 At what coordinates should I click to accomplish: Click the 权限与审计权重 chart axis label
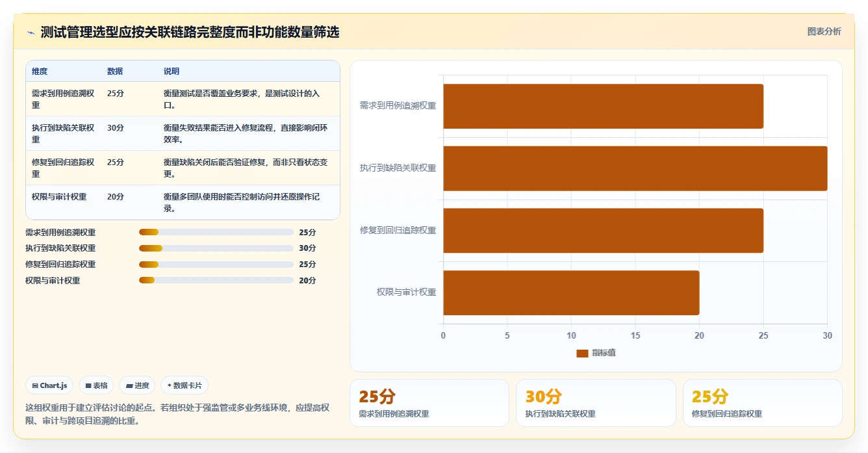pyautogui.click(x=406, y=292)
